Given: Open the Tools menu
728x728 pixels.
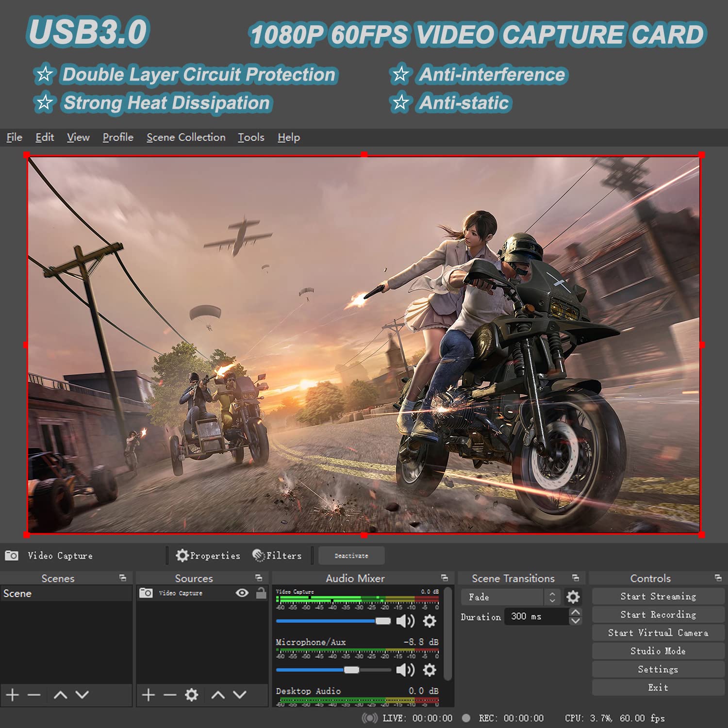Looking at the screenshot, I should [250, 137].
